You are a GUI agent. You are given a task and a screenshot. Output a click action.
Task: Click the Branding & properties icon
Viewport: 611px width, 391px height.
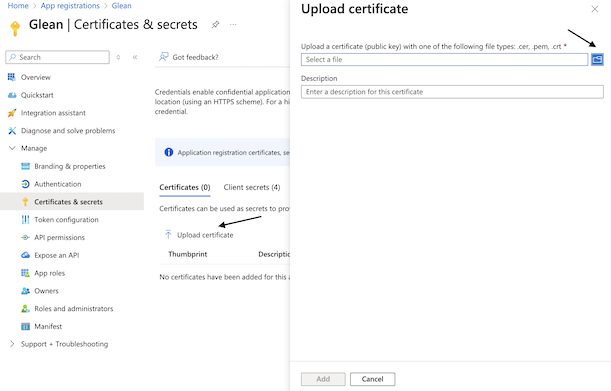click(x=25, y=166)
